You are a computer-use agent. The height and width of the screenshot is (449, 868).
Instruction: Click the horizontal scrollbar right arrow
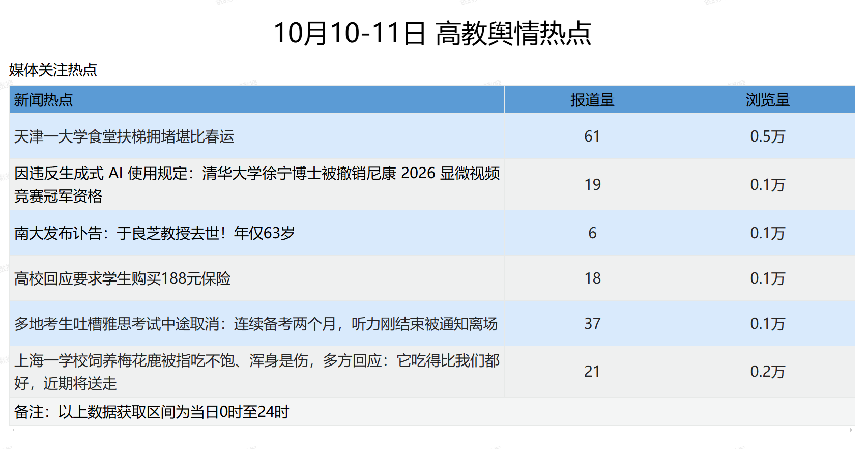tap(851, 430)
